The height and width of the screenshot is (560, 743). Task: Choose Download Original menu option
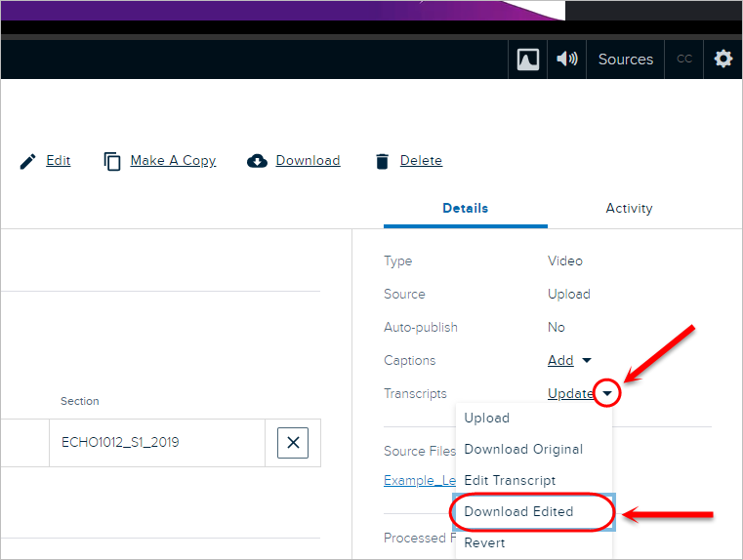tap(523, 450)
